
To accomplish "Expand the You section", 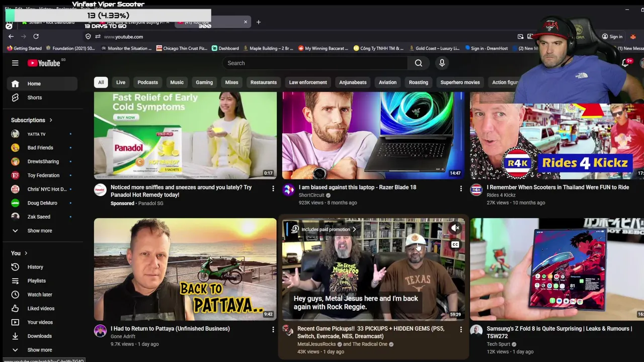I will pos(19,253).
